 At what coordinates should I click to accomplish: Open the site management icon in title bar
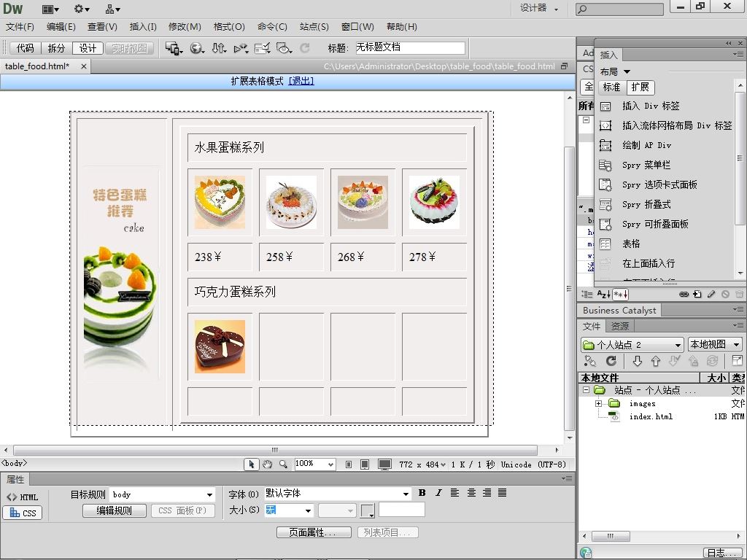pyautogui.click(x=112, y=9)
